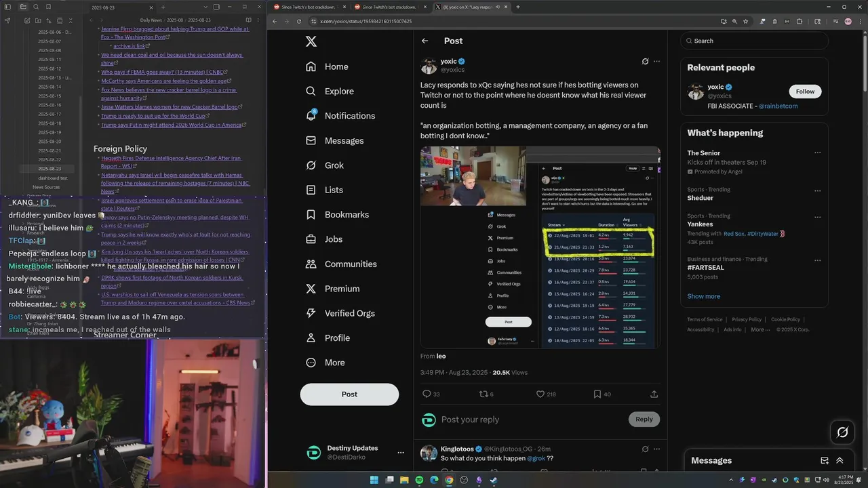Open Profile in X sidebar
Viewport: 868px width, 488px height.
click(x=328, y=338)
